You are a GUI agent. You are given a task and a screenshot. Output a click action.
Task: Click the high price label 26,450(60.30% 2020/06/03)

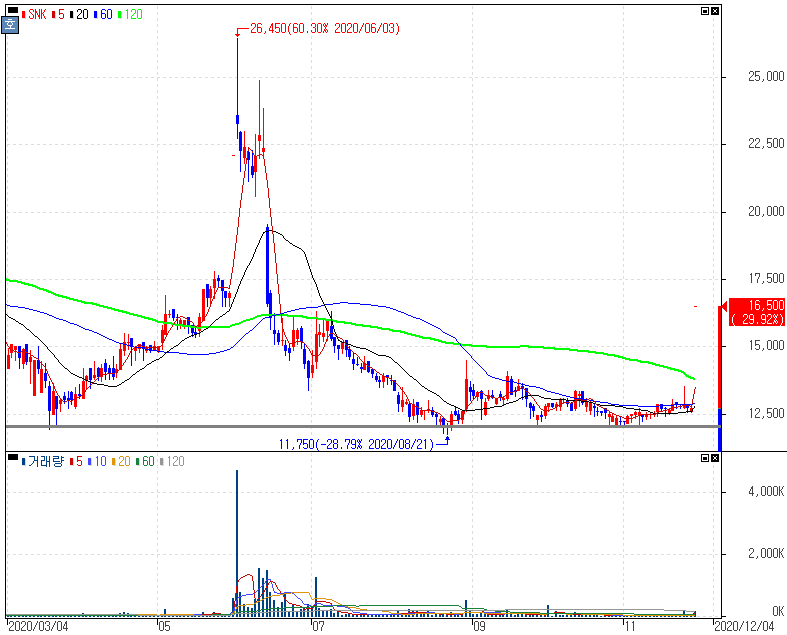(325, 29)
